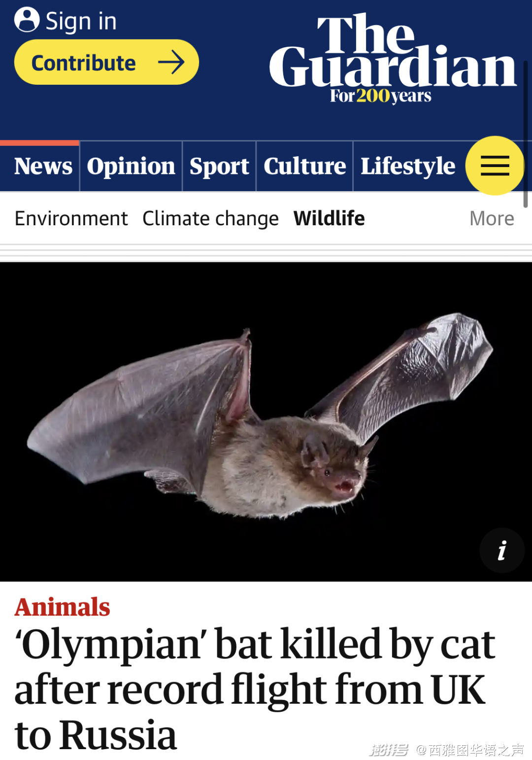Open the yellow hamburger menu button
The height and width of the screenshot is (760, 532).
coord(495,166)
